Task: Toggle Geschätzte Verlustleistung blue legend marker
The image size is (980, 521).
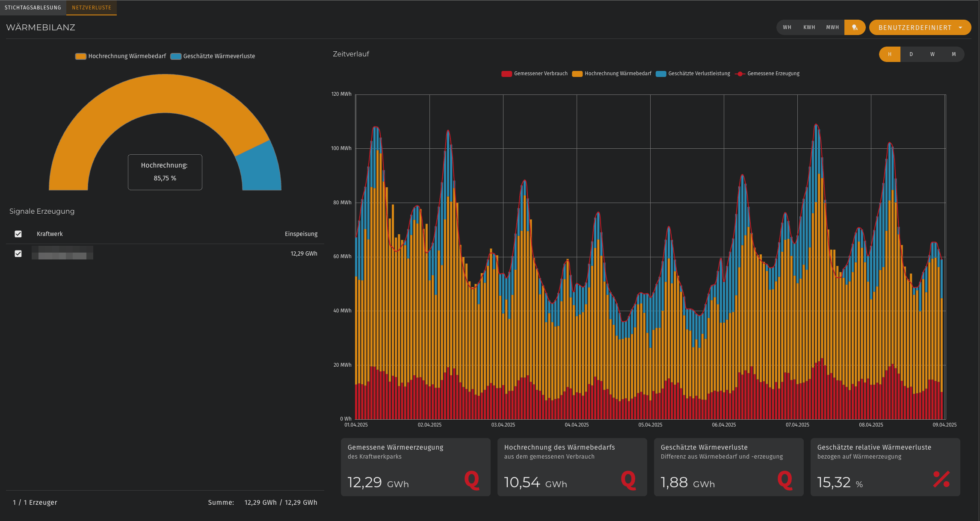Action: (661, 74)
